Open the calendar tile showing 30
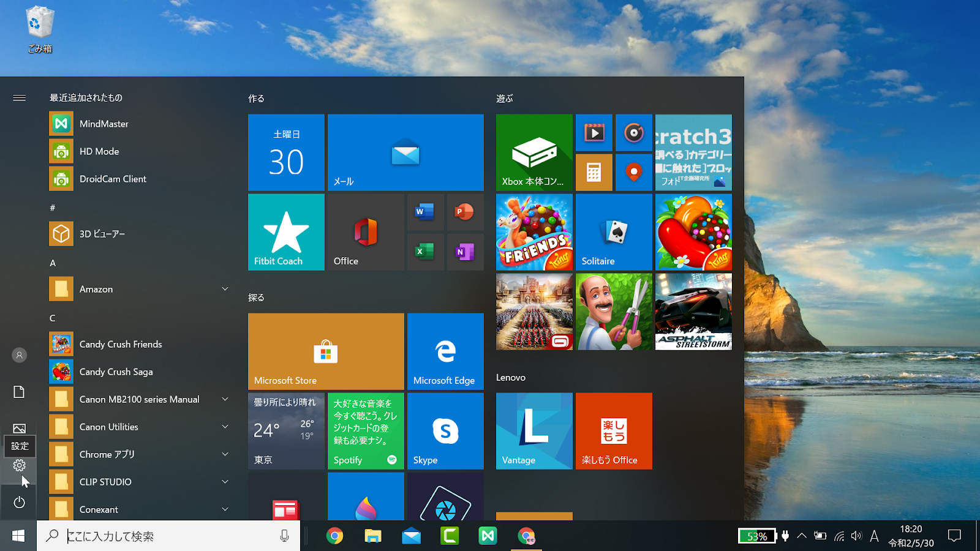 coord(286,152)
